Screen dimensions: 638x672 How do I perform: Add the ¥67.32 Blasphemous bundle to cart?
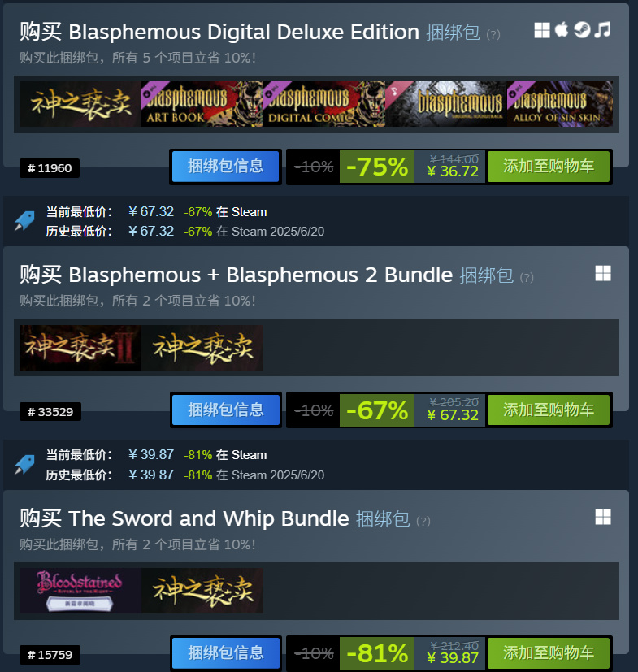tap(549, 410)
